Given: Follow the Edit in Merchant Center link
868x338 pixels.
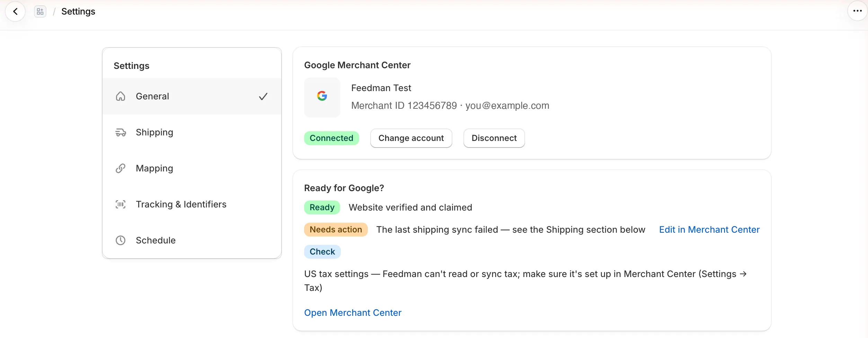Looking at the screenshot, I should coord(709,230).
